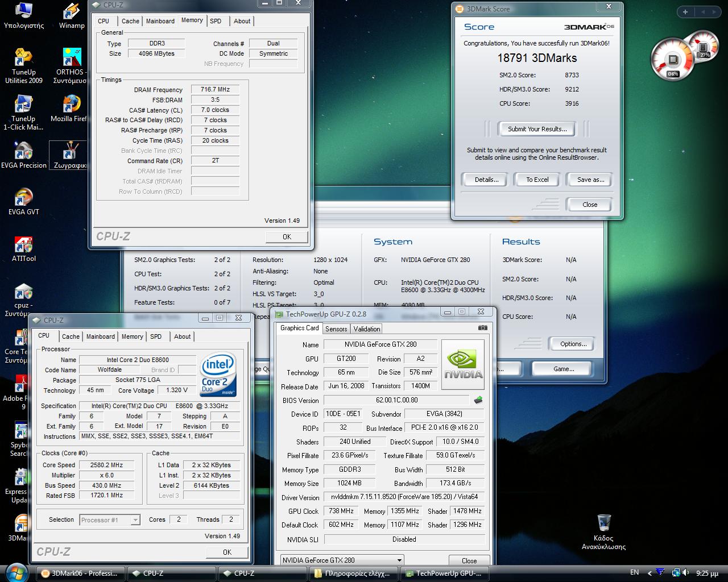Open Mozilla Firefox desktop icon
The height and width of the screenshot is (582, 728).
click(69, 109)
